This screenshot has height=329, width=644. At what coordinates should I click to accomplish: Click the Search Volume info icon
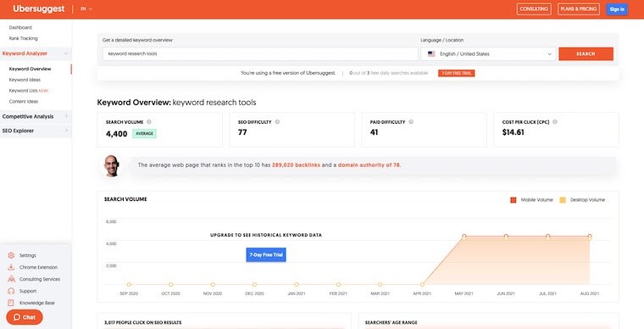click(149, 122)
